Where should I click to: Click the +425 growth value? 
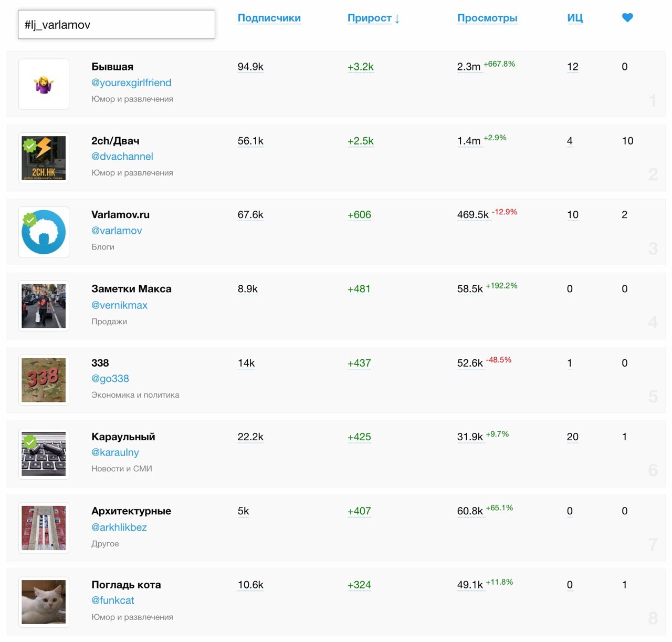tap(359, 437)
